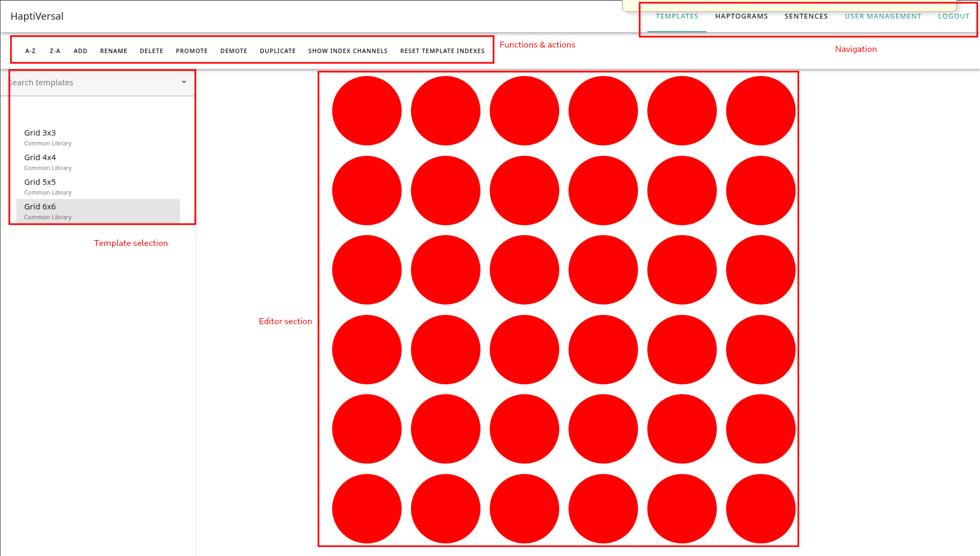The image size is (980, 556).
Task: Click inside the search templates field
Action: (x=82, y=83)
